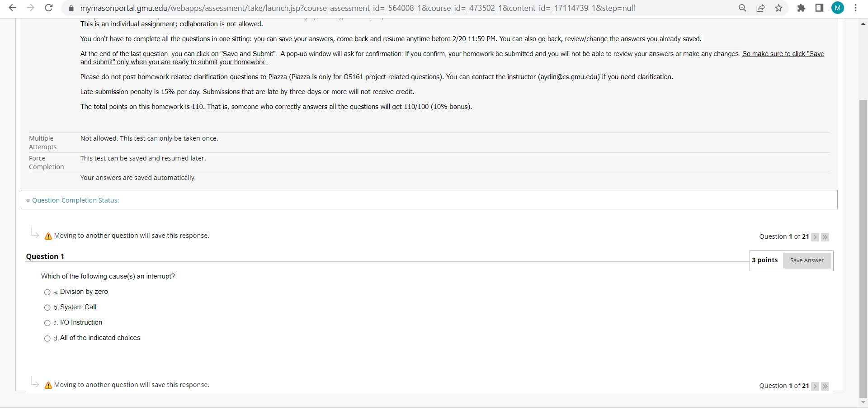Screen dimensions: 868x411
Task: Go back to the previous browser page
Action: (x=13, y=8)
